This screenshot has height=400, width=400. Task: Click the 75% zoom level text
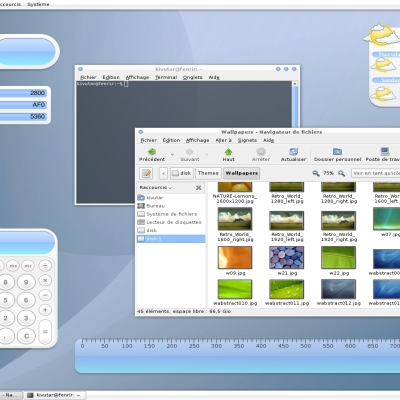coord(328,173)
